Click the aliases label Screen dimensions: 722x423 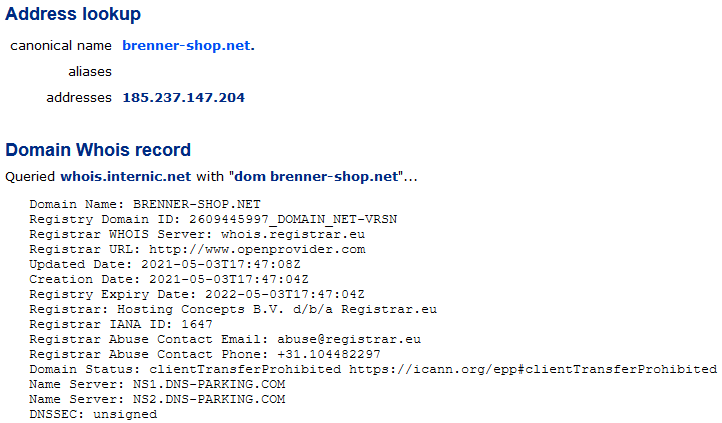click(x=90, y=72)
